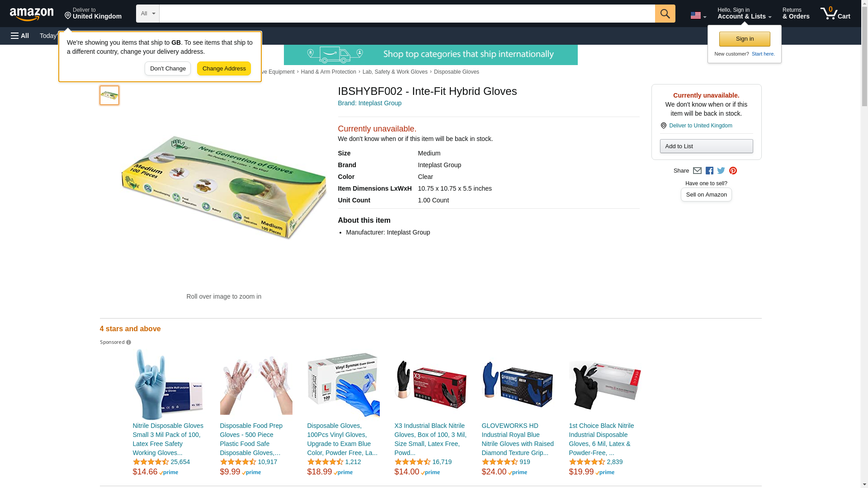The width and height of the screenshot is (868, 488).
Task: Click the Change Address button
Action: tap(224, 69)
